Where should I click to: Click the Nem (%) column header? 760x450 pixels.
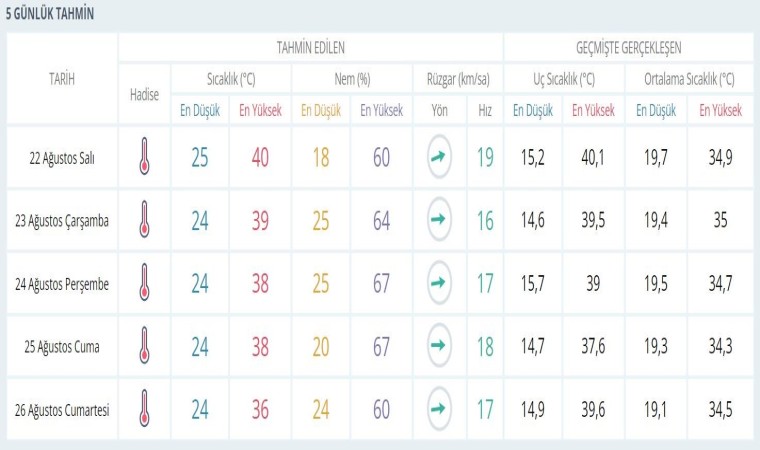pyautogui.click(x=350, y=79)
